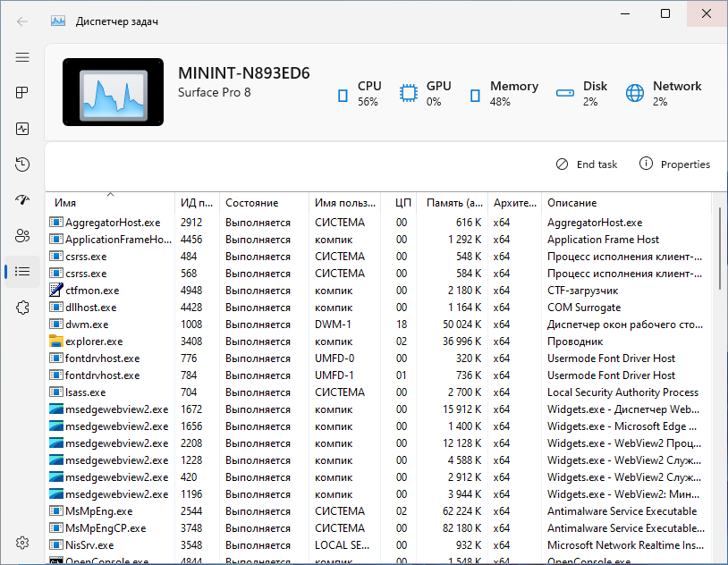Sort by ЦП column header
The height and width of the screenshot is (565, 728).
(x=398, y=203)
